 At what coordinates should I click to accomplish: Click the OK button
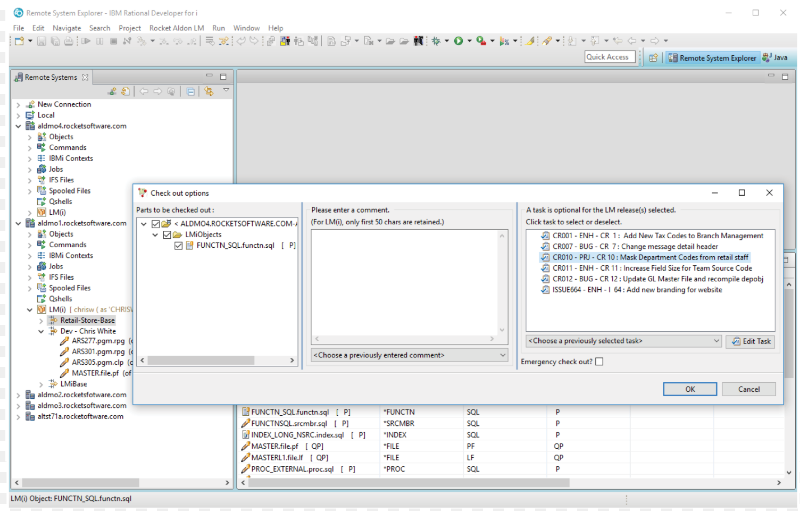point(689,389)
